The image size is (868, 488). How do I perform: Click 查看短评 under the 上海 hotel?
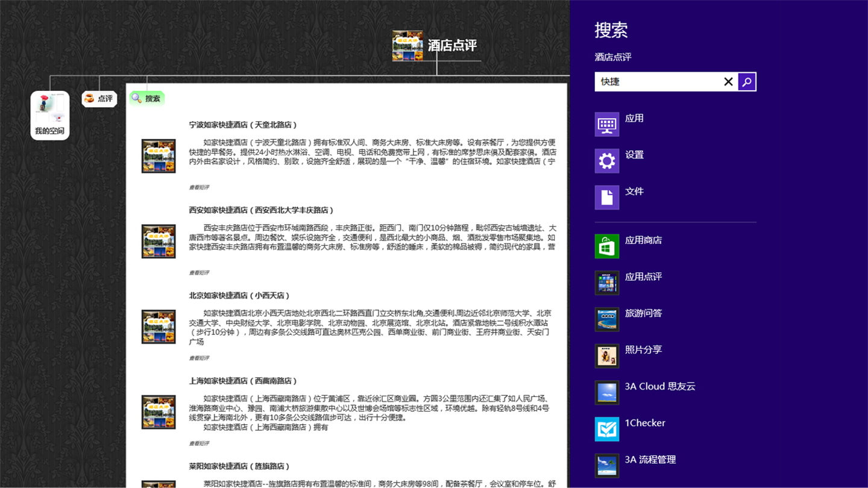point(199,444)
